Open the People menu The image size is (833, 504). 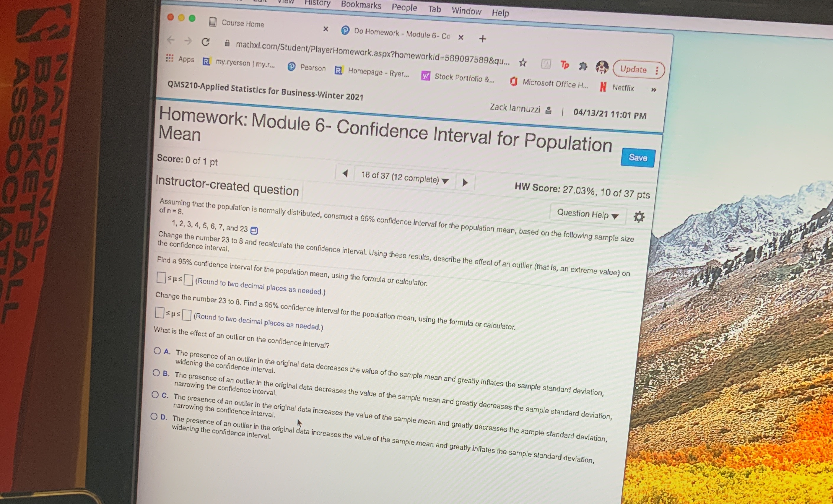pyautogui.click(x=404, y=7)
